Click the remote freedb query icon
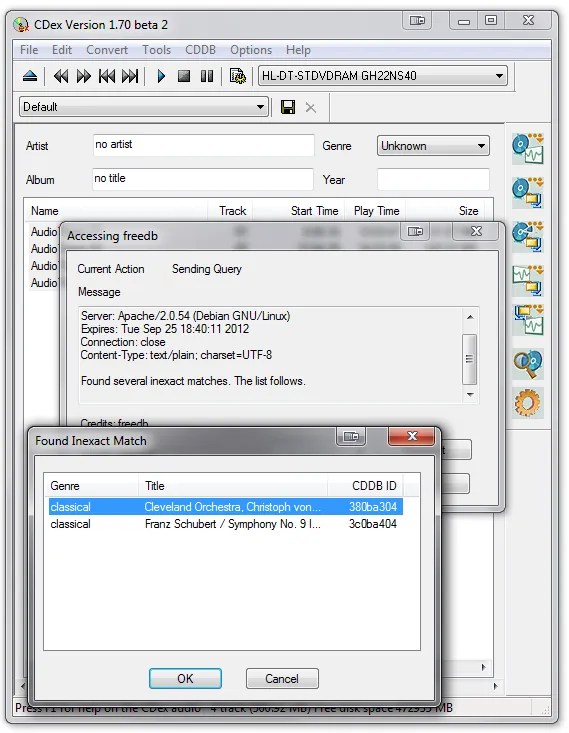This screenshot has width=569, height=733. (528, 364)
